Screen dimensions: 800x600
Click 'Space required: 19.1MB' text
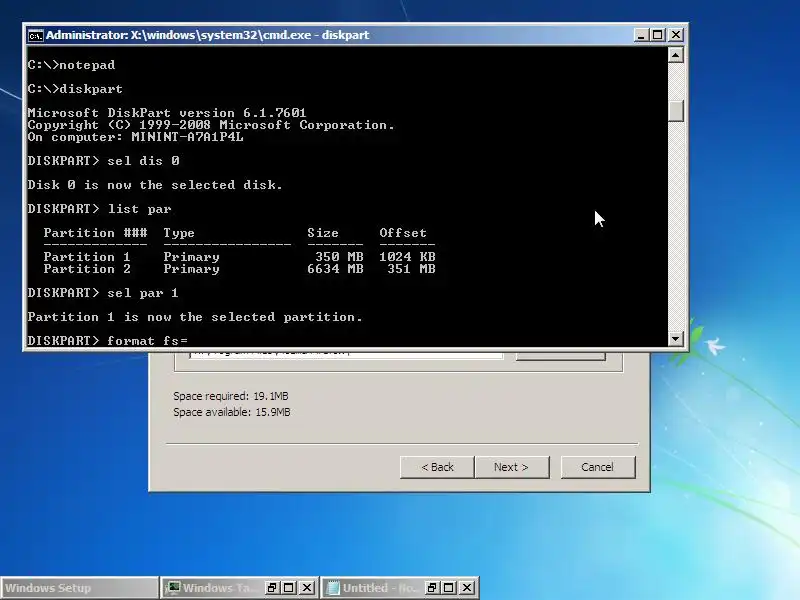pyautogui.click(x=231, y=396)
